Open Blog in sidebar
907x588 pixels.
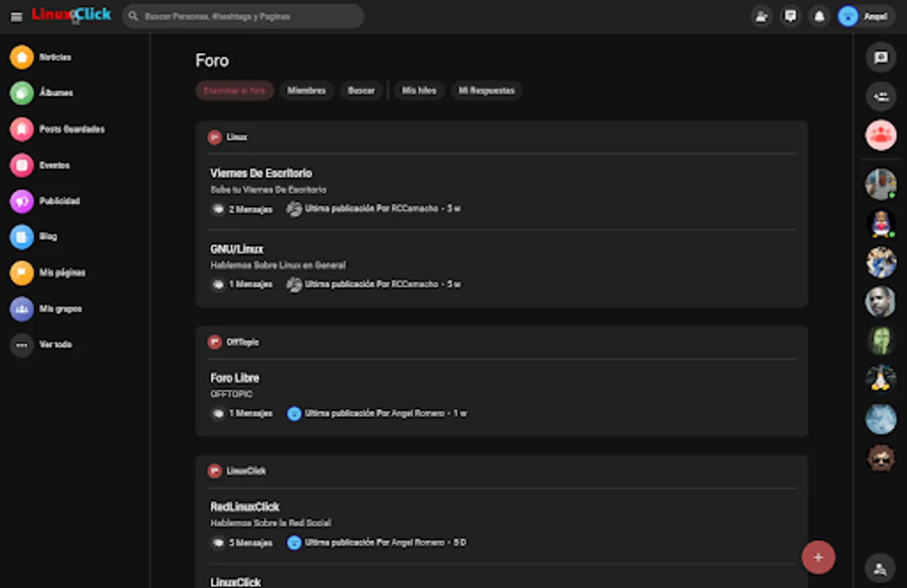tap(33, 237)
